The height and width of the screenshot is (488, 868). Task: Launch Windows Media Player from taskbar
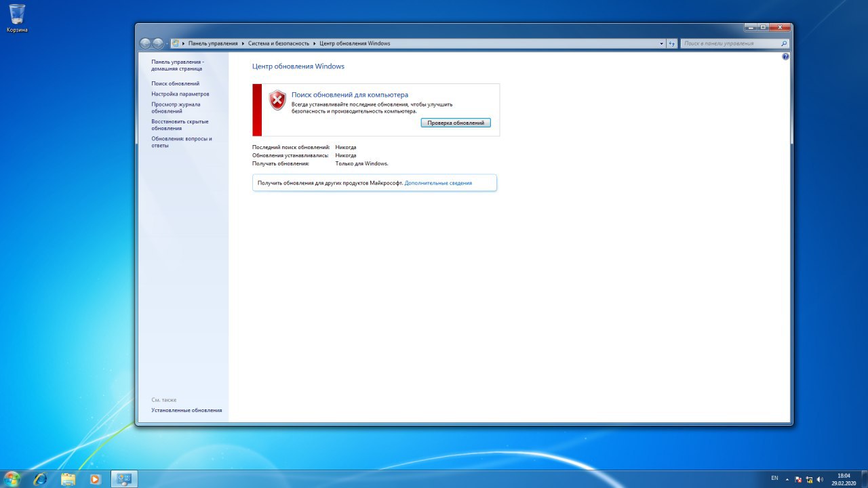click(96, 479)
